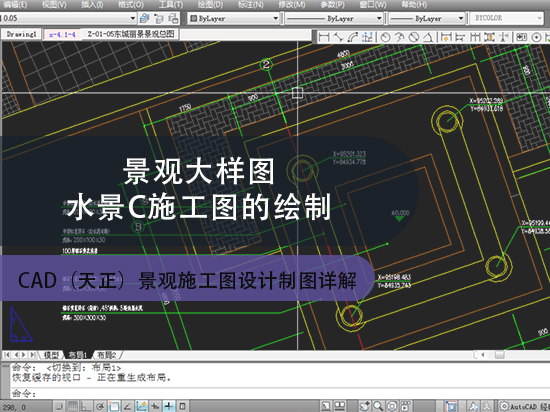Switch to the 模型 tab

pos(51,355)
